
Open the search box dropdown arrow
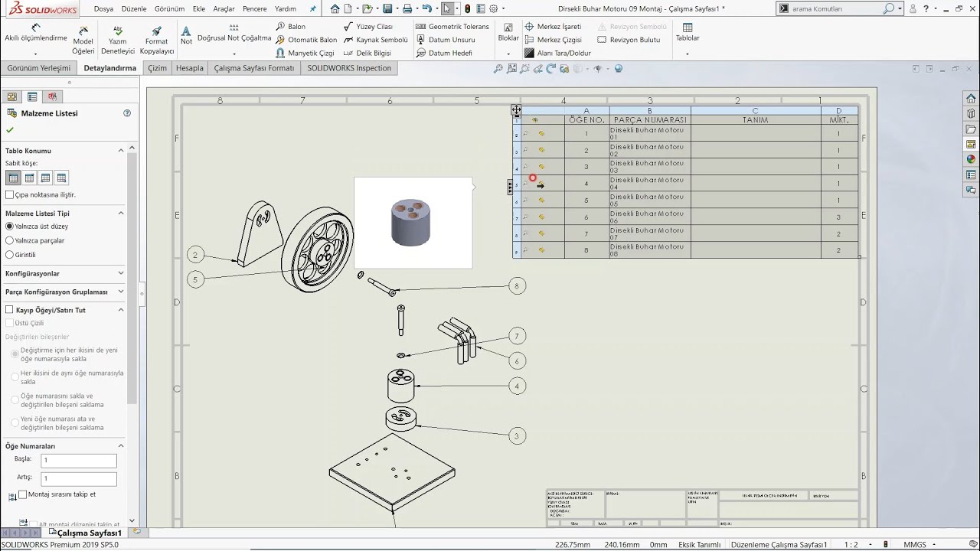click(900, 9)
